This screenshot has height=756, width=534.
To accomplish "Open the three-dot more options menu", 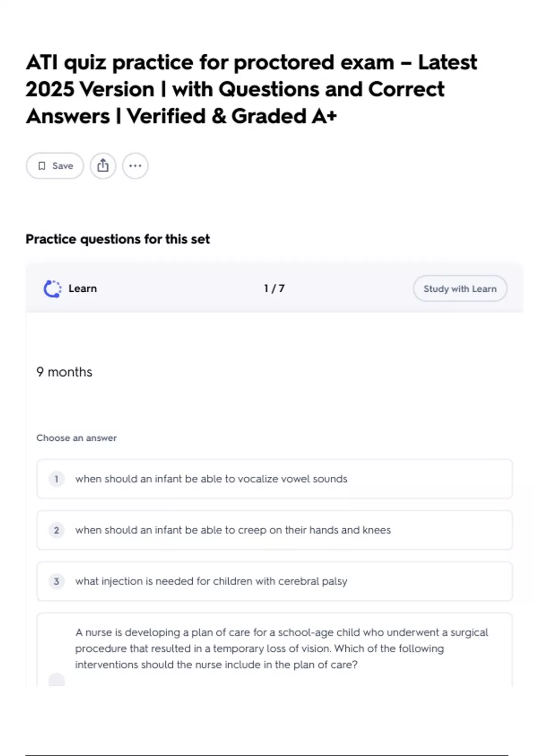I will 135,166.
